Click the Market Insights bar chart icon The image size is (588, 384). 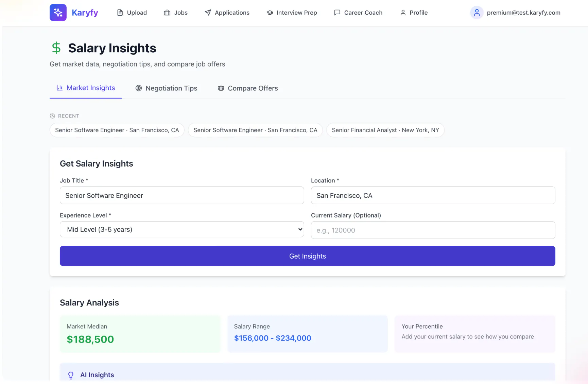[59, 88]
